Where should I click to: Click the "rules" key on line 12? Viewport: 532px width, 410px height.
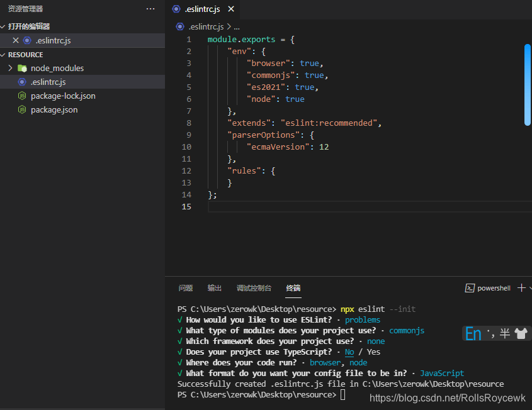point(244,171)
